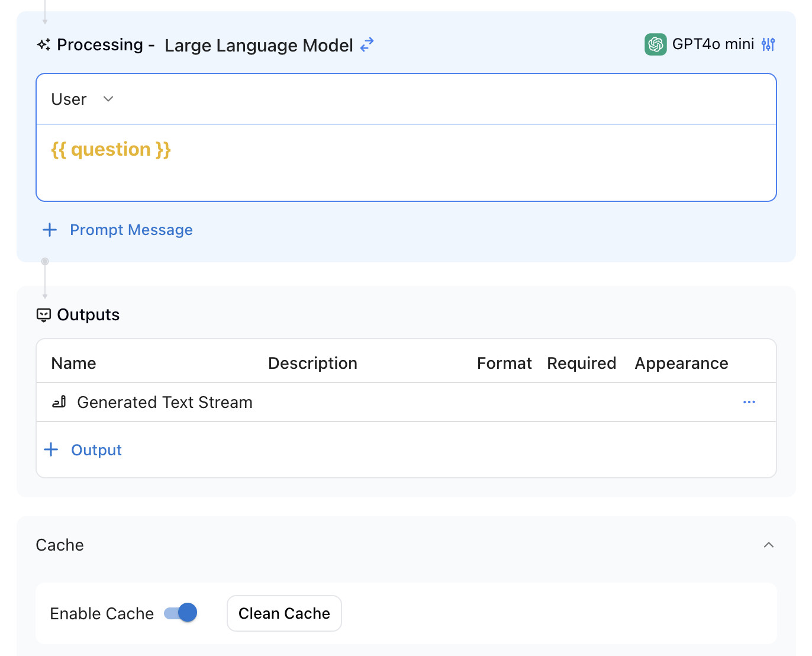
Task: Select the Generated Text Stream output name
Action: pyautogui.click(x=165, y=403)
